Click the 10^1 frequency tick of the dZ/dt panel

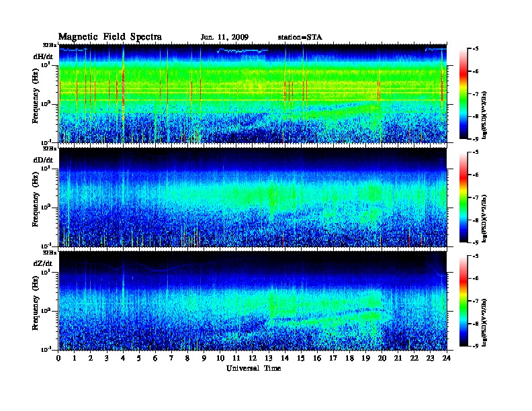coord(46,272)
